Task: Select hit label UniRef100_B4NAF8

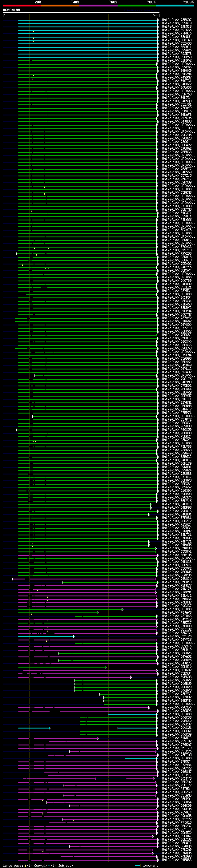Action: coord(177,115)
